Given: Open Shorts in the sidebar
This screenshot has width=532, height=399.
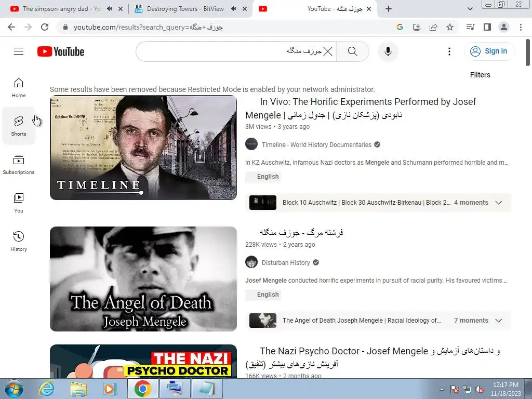Looking at the screenshot, I should pos(19,126).
